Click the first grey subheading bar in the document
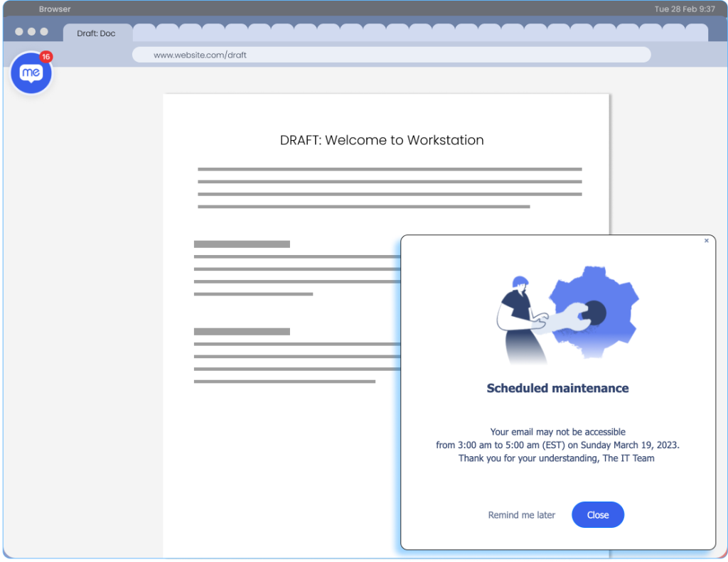The height and width of the screenshot is (562, 728). coord(242,244)
